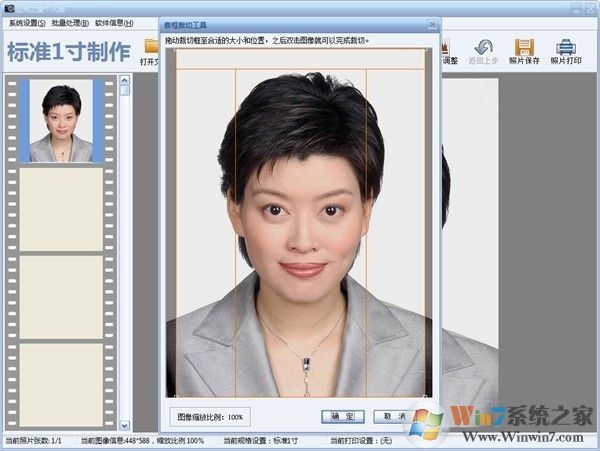Screen dimensions: 600x451
Task: Click status bar 当前照片张数: 1/1
Action: 33,441
